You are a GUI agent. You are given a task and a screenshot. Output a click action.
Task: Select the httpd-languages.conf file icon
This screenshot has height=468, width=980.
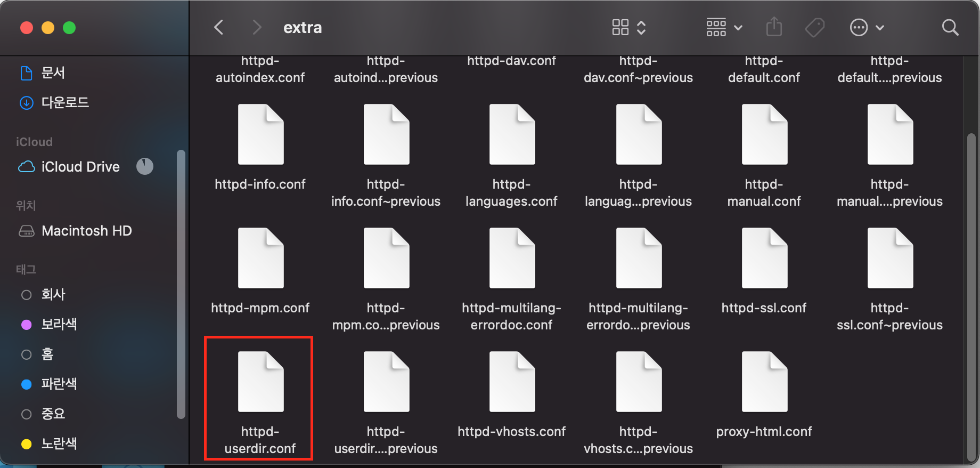click(x=512, y=135)
